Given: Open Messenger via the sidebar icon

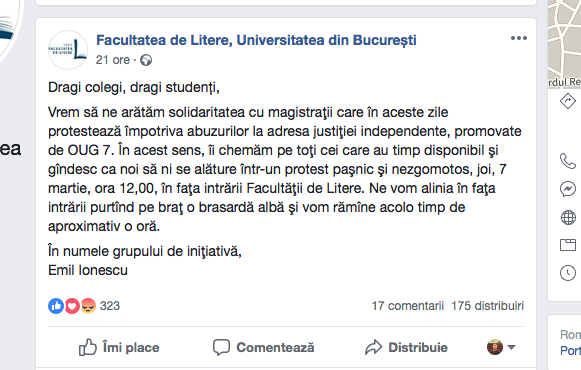Looking at the screenshot, I should point(568,189).
